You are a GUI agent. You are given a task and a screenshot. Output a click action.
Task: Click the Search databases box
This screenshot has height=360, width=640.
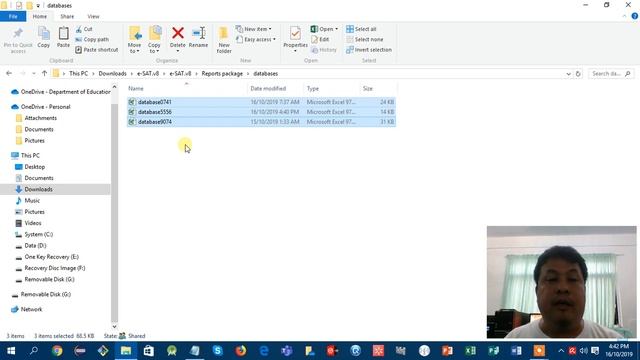[611, 73]
